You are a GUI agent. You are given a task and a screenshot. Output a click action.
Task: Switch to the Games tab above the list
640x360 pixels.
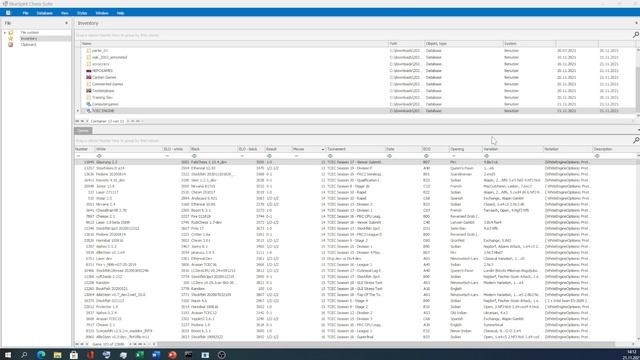pos(83,131)
